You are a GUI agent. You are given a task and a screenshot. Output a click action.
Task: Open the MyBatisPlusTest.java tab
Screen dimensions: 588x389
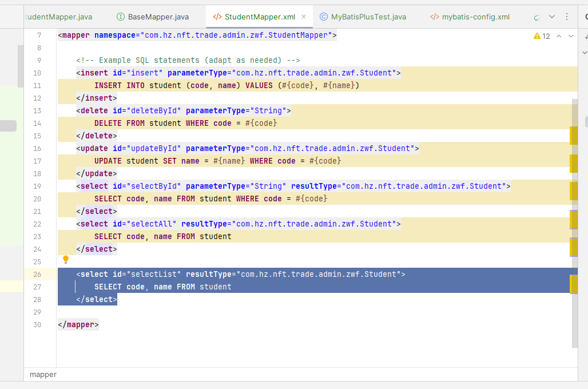(363, 17)
